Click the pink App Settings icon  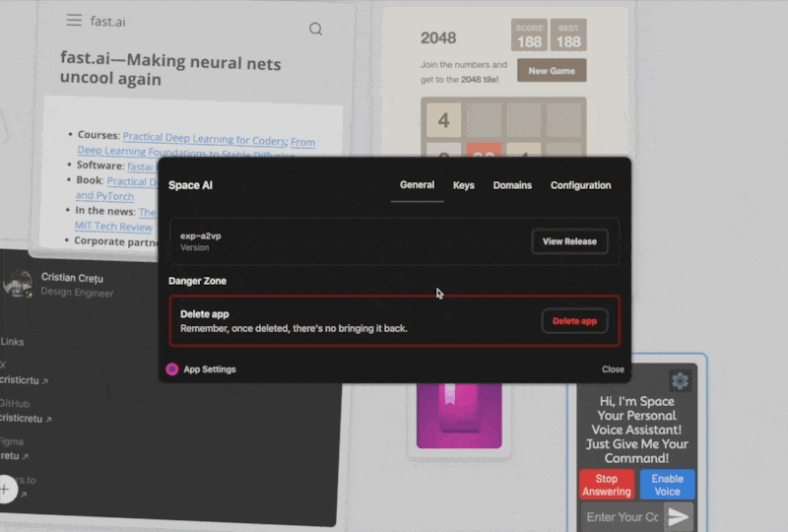[x=172, y=369]
